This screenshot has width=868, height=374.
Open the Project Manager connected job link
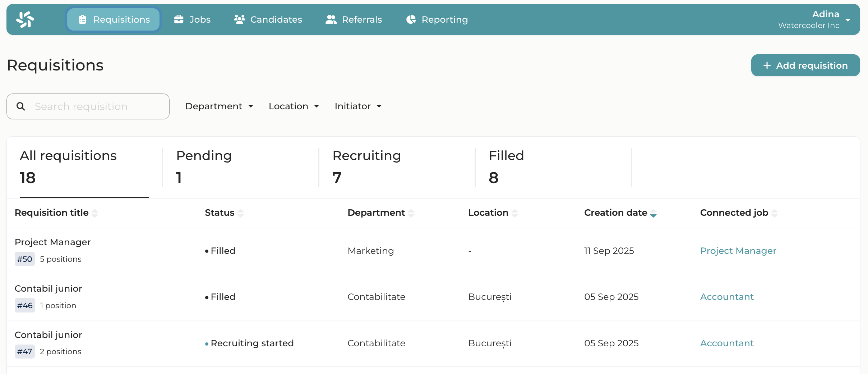tap(738, 251)
